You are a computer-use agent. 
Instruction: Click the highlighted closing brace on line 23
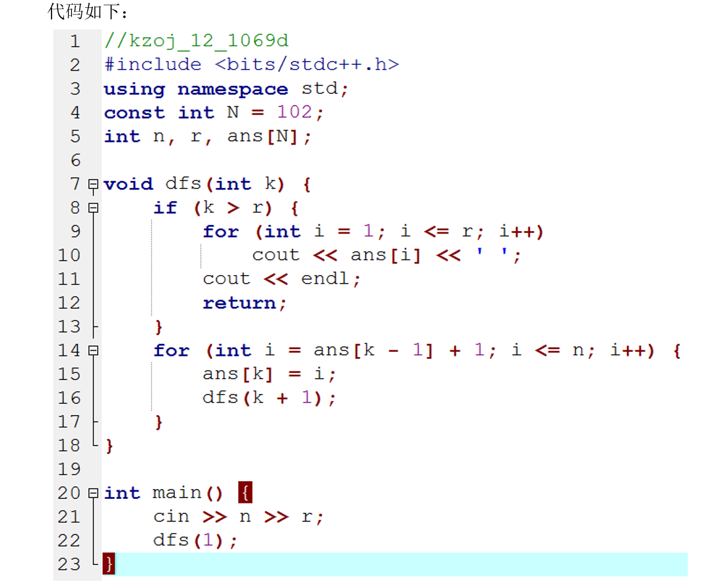(x=109, y=564)
